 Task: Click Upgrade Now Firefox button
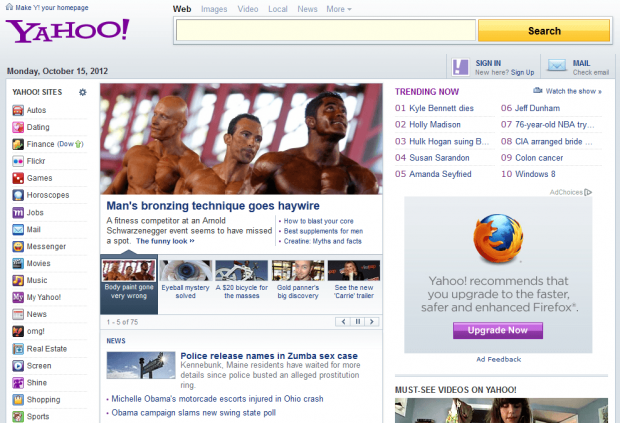(x=498, y=330)
